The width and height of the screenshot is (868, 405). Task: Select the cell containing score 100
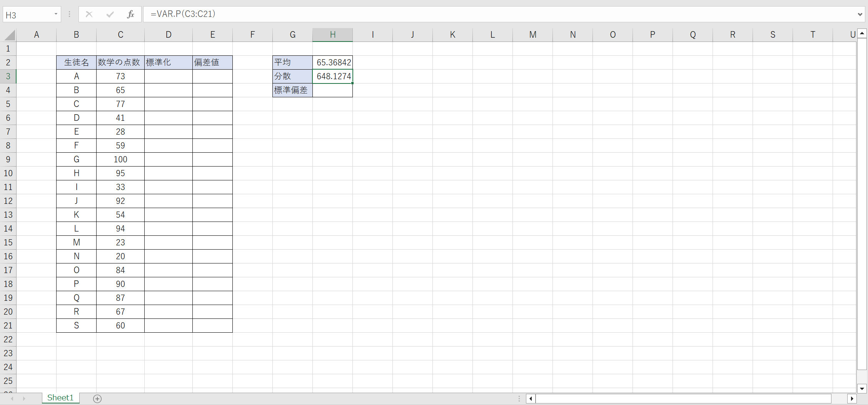coord(120,159)
